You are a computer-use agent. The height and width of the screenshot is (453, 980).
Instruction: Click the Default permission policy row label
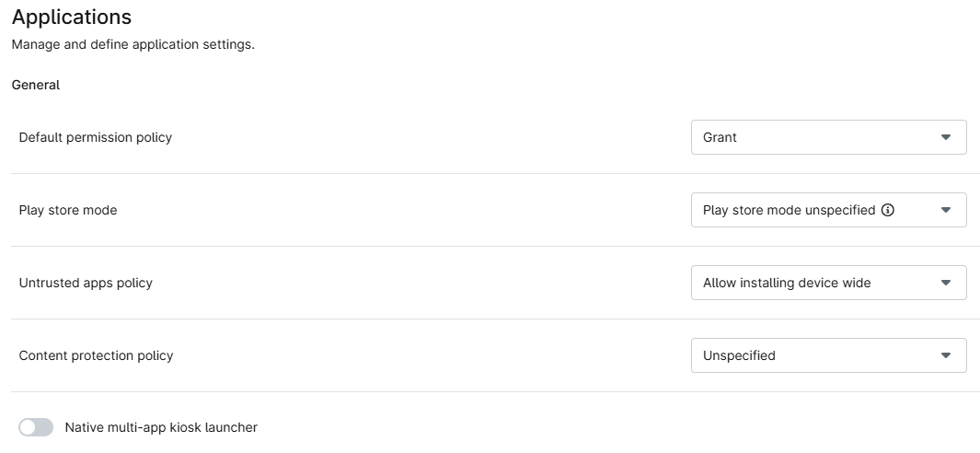tap(96, 137)
